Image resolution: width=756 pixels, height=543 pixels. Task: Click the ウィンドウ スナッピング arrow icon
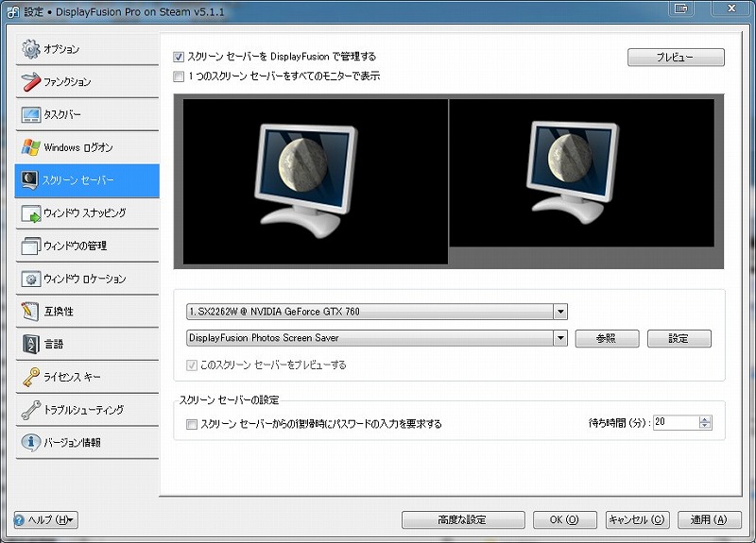point(31,213)
